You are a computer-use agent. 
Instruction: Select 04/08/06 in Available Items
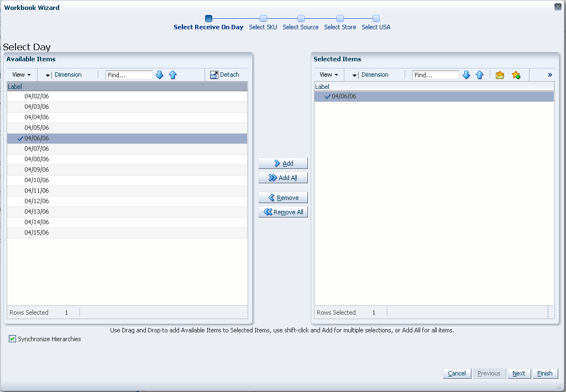127,159
